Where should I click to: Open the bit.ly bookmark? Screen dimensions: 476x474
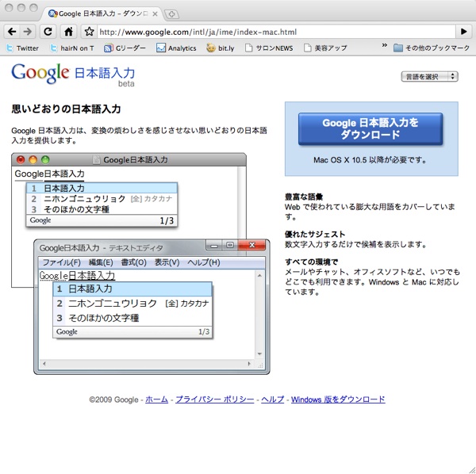click(221, 48)
